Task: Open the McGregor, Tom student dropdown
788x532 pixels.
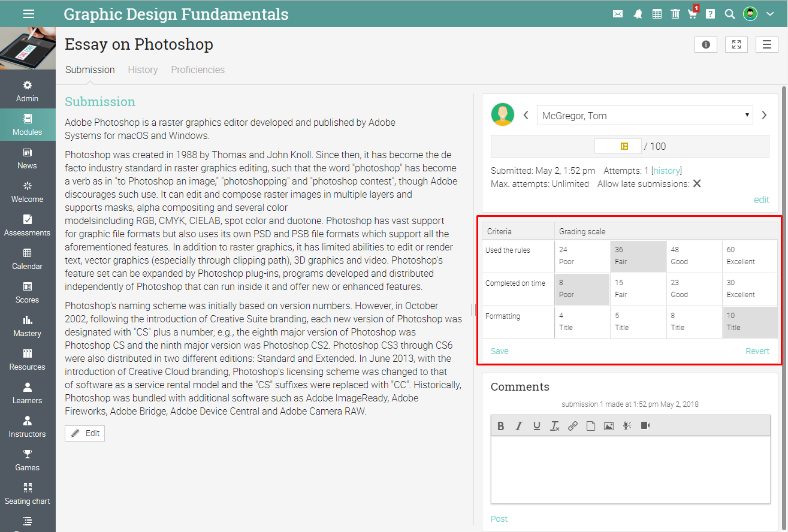Action: 645,116
